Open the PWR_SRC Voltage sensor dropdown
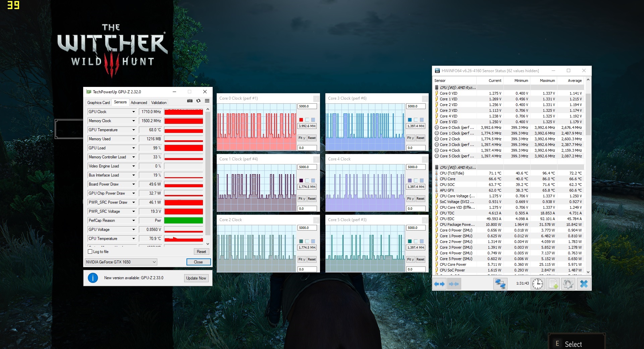 [x=133, y=211]
